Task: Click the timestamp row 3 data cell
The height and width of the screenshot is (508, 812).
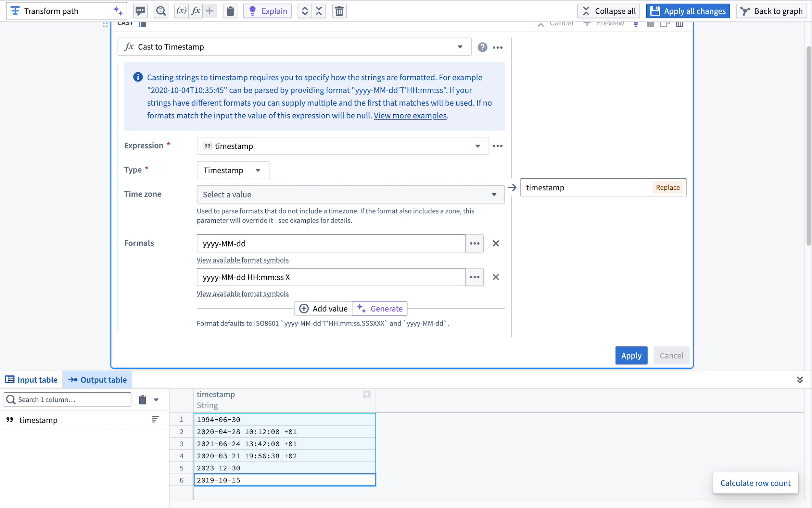Action: click(285, 444)
